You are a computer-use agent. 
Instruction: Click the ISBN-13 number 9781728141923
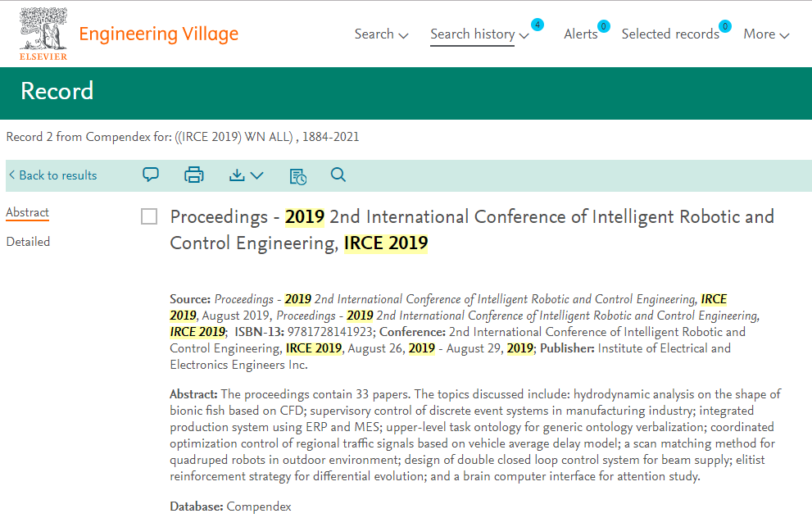[x=330, y=332]
